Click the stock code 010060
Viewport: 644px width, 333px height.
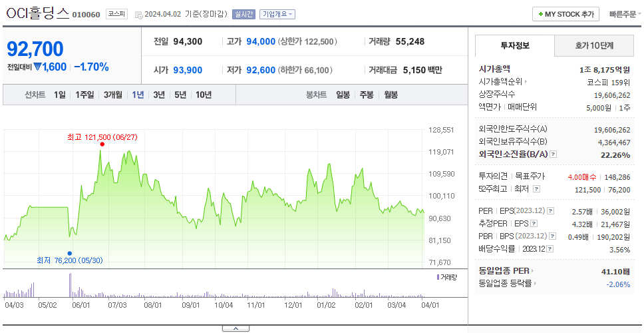(86, 15)
